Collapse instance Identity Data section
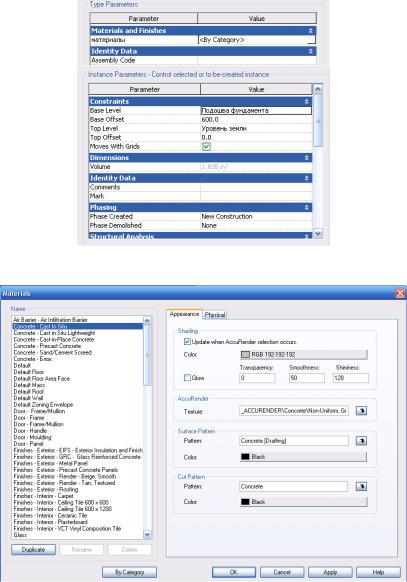Image resolution: width=407 pixels, height=582 pixels. pyautogui.click(x=306, y=178)
